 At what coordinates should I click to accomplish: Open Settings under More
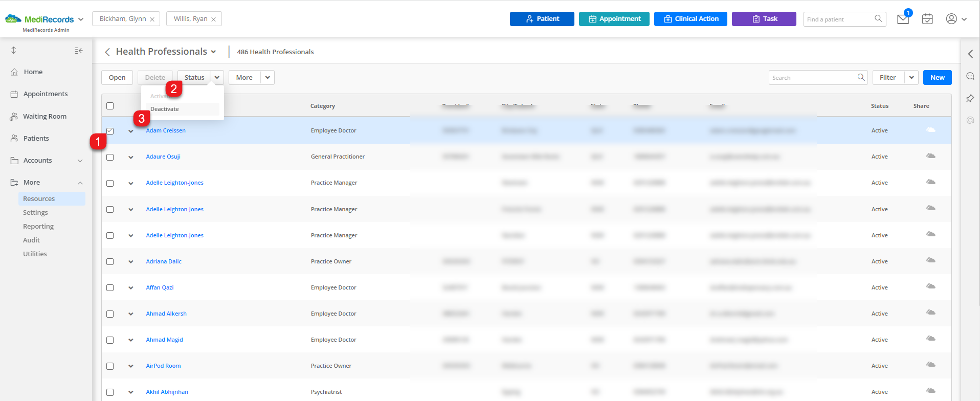coord(35,212)
